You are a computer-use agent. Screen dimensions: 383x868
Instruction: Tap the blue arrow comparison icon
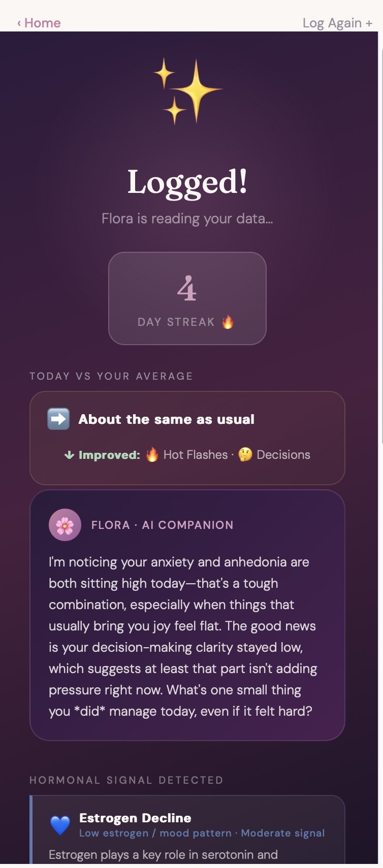(x=58, y=419)
